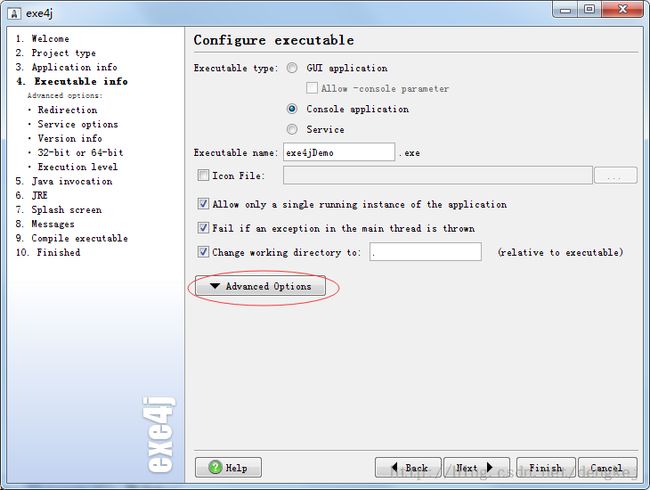Enable the Icon File checkbox
The image size is (650, 490).
click(203, 175)
